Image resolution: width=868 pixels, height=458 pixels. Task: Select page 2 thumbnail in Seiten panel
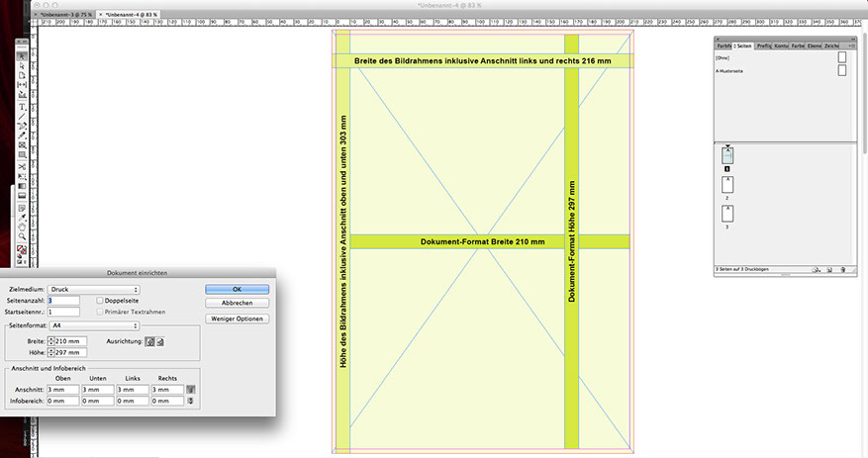[x=726, y=184]
